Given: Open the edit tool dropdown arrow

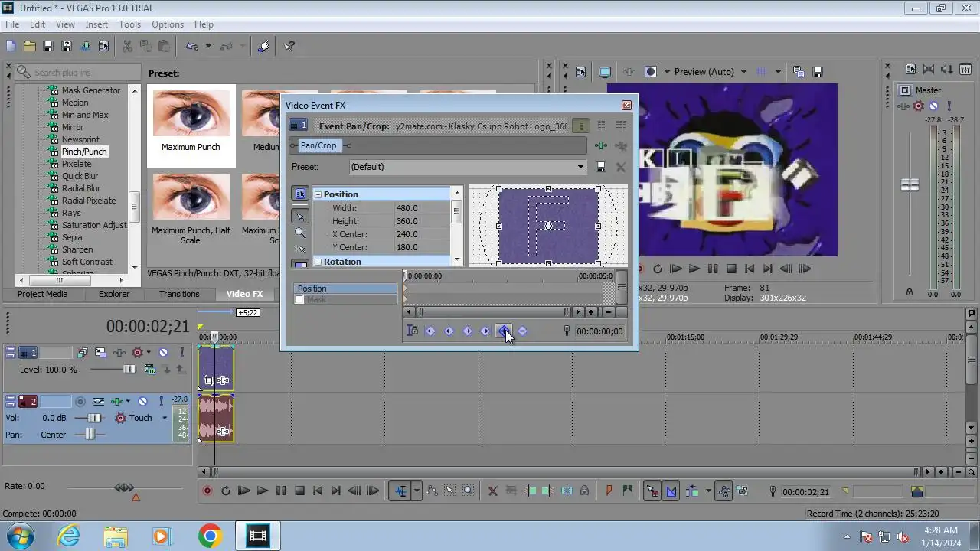Looking at the screenshot, I should [x=416, y=491].
